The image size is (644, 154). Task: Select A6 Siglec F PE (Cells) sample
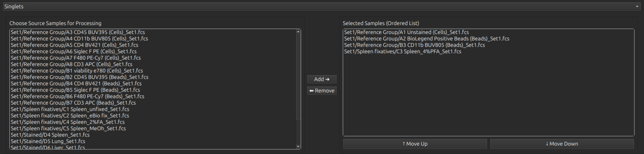point(153,52)
